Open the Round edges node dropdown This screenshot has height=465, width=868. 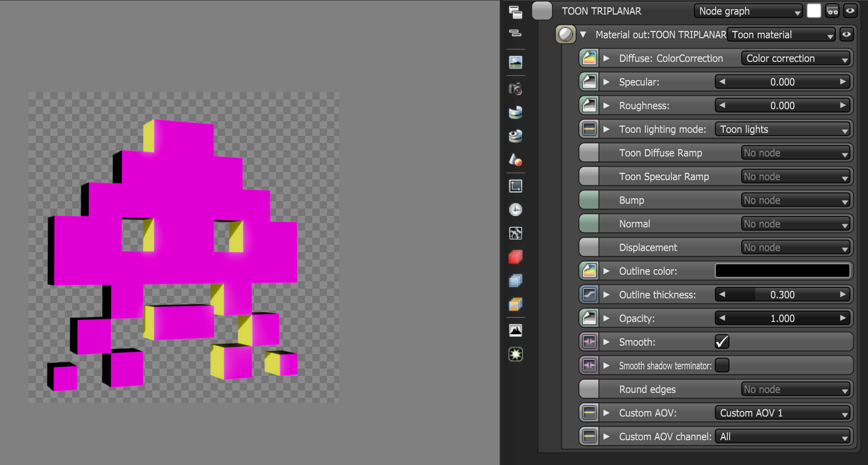796,389
